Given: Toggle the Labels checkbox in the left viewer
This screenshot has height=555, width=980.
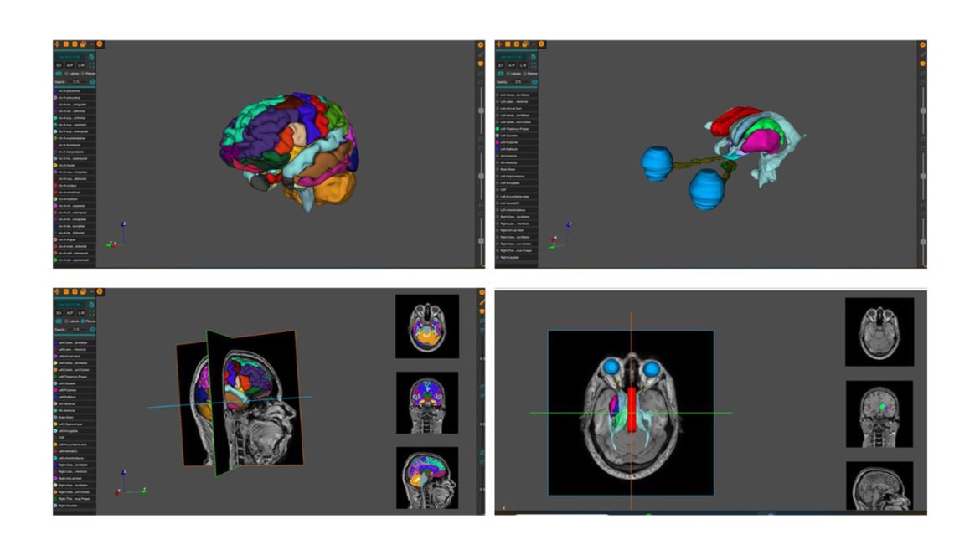Looking at the screenshot, I should pyautogui.click(x=65, y=74).
